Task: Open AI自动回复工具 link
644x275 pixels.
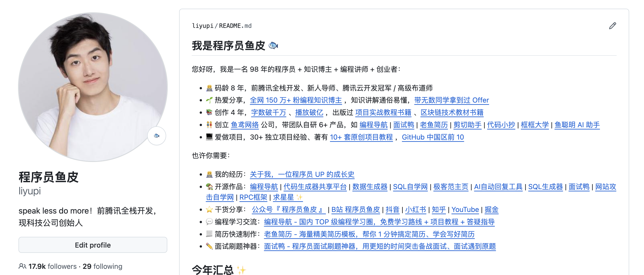Action: 498,187
